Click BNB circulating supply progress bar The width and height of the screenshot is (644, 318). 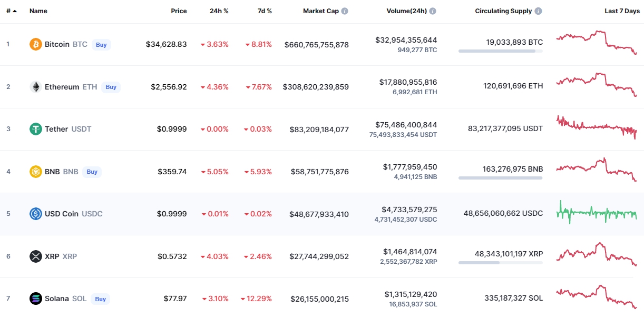point(501,178)
